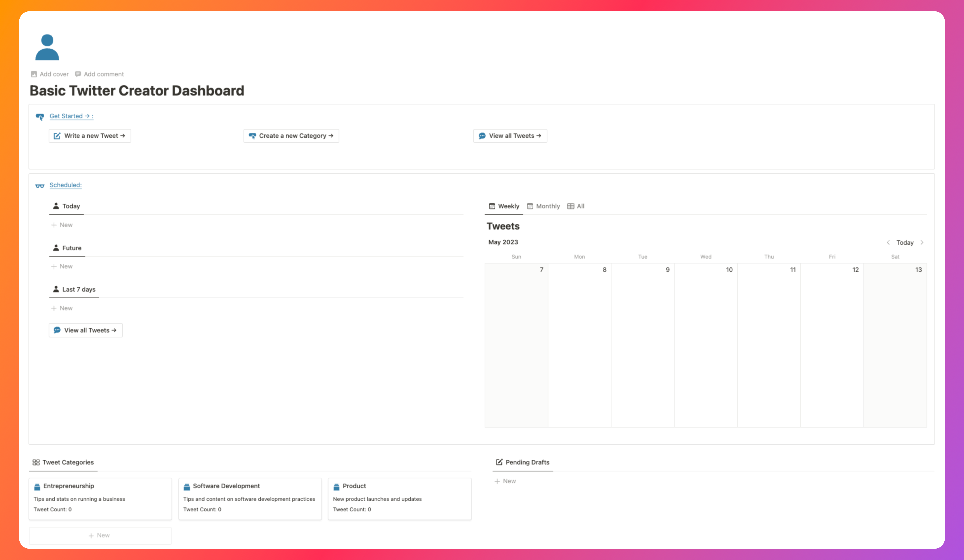Switch to the Monthly calendar view
Viewport: 964px width, 560px height.
point(544,206)
